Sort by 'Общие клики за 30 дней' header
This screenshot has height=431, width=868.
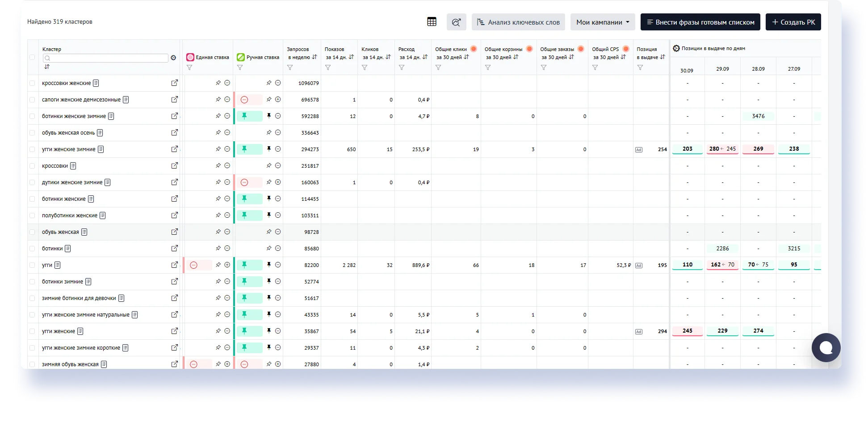pos(466,57)
